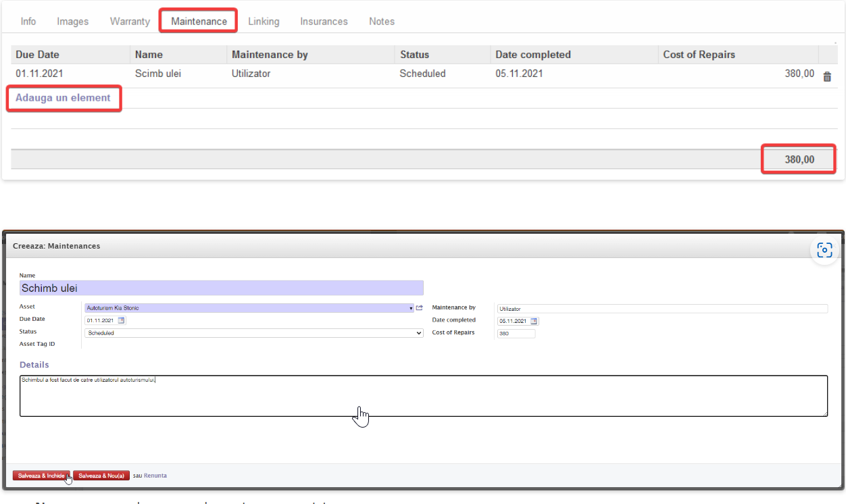Open the Asset external link icon
846x504 pixels.
pos(419,308)
